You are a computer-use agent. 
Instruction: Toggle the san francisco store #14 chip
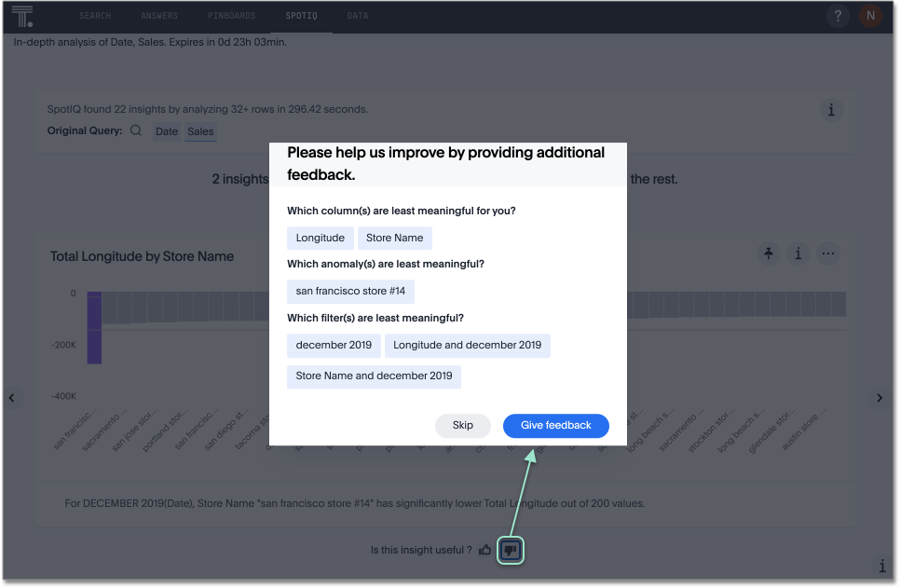(x=350, y=291)
